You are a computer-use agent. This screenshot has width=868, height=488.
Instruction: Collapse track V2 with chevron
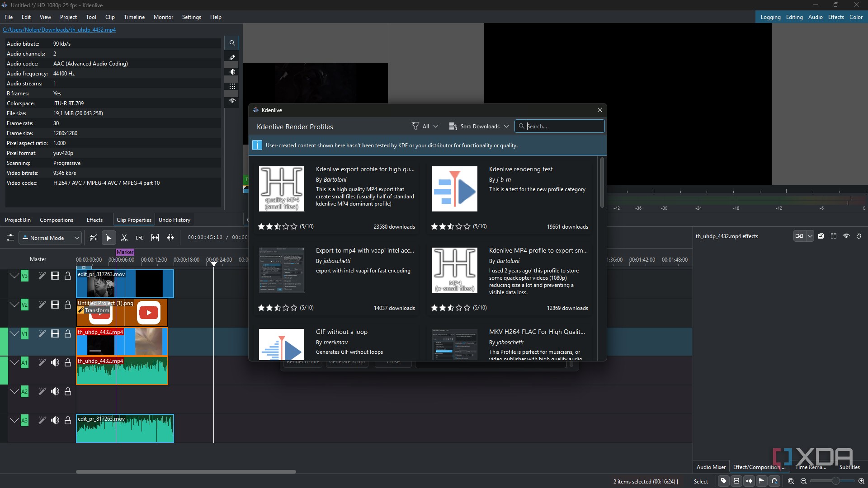click(x=14, y=305)
